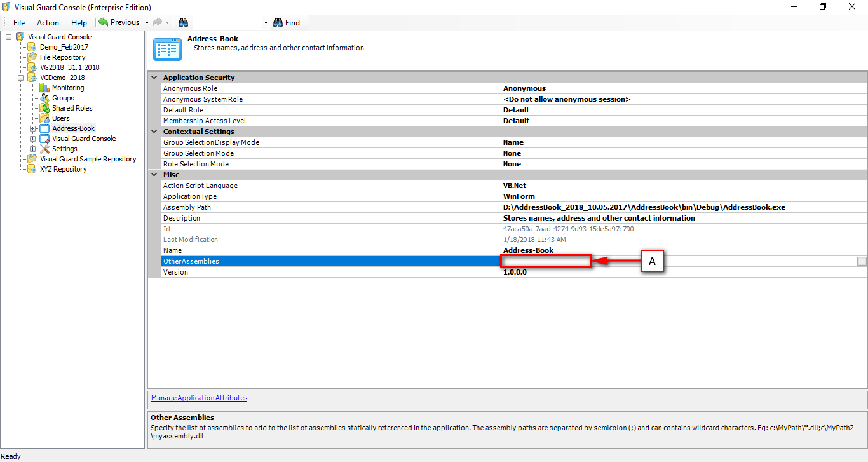The width and height of the screenshot is (868, 462).
Task: Select the File Repository tree item
Action: [x=62, y=57]
